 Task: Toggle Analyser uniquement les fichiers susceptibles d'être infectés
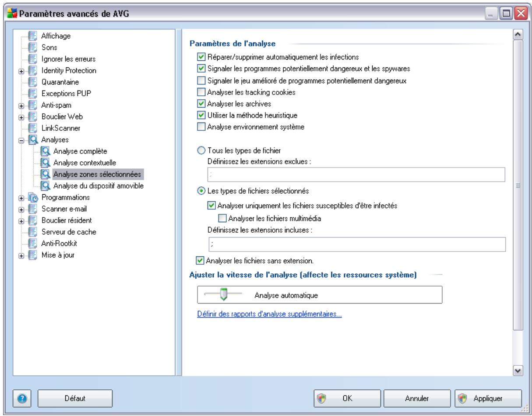pyautogui.click(x=212, y=206)
